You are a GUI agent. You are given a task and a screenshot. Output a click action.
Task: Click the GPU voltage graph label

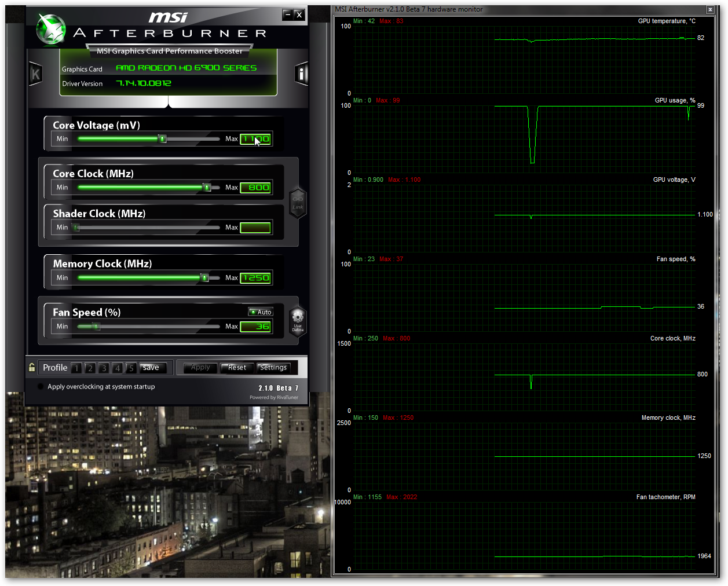(x=674, y=180)
